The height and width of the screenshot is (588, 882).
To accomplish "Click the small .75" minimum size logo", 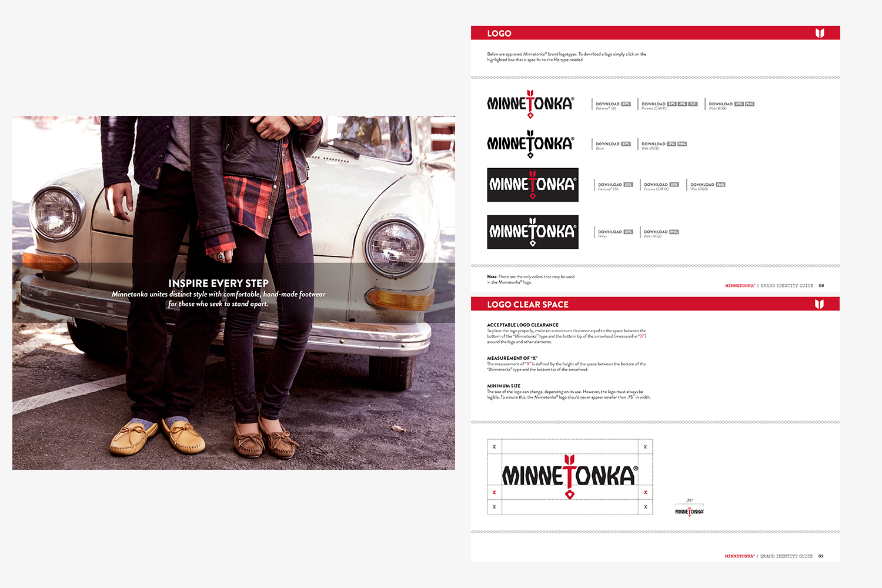I will (689, 512).
